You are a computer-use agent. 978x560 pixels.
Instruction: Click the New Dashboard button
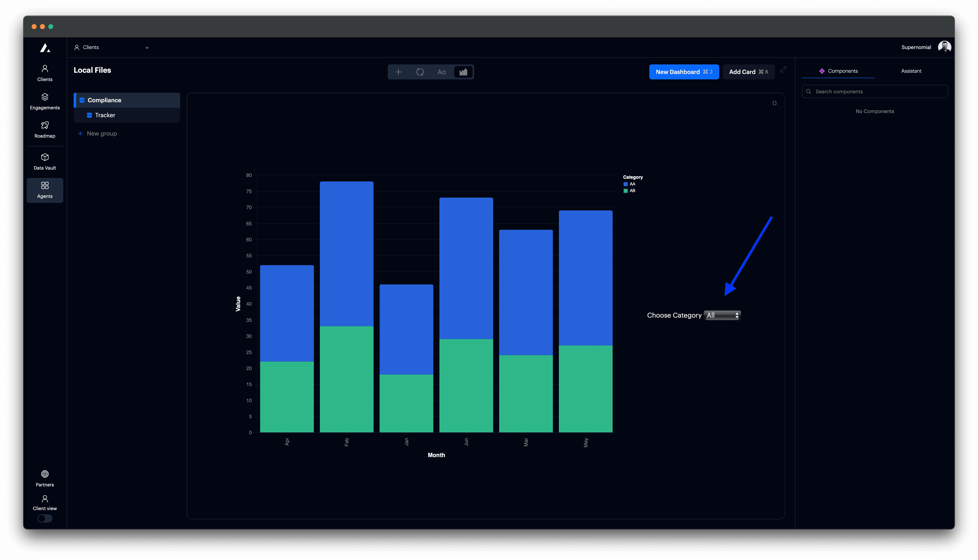tap(684, 72)
